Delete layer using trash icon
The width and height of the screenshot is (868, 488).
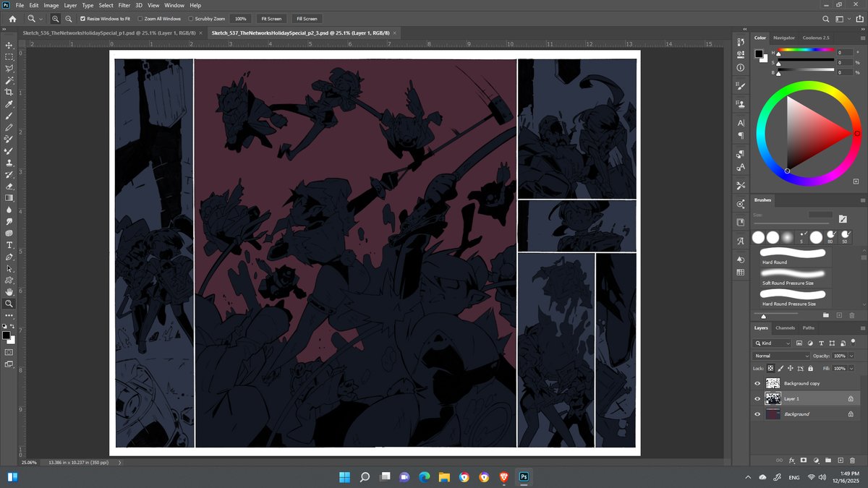pos(852,460)
